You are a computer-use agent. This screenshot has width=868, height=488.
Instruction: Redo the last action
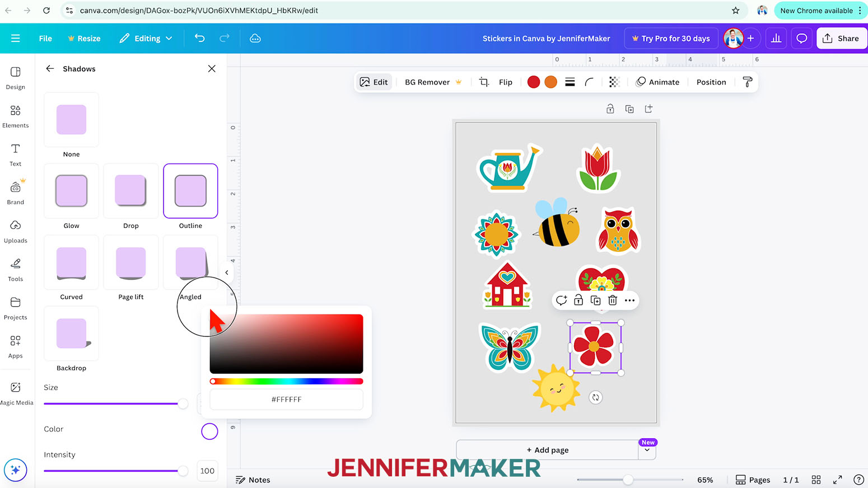point(225,38)
